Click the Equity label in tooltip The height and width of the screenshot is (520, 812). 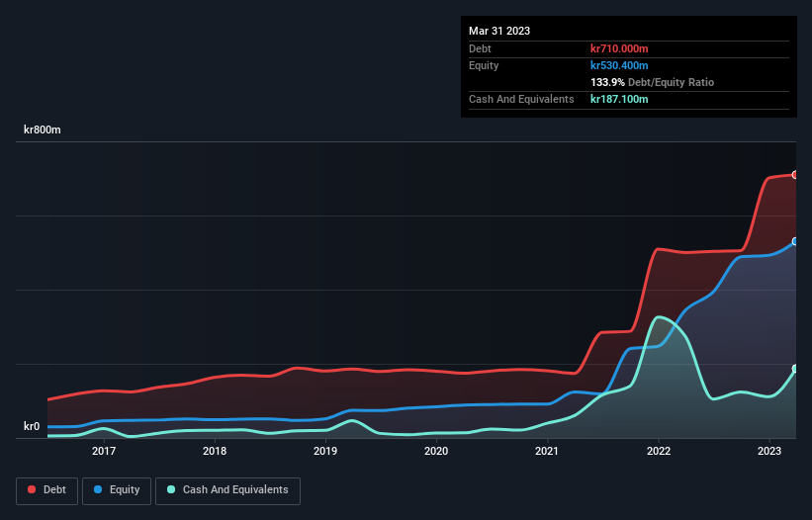click(484, 65)
